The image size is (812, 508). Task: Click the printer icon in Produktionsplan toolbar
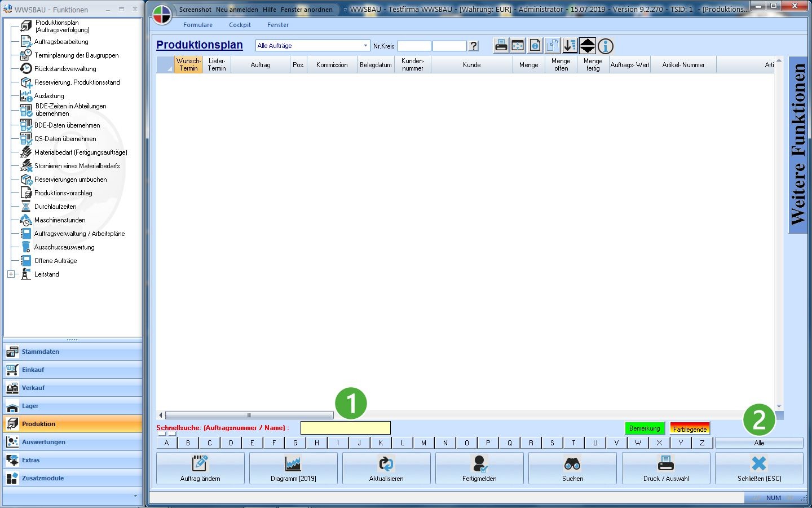tap(501, 46)
